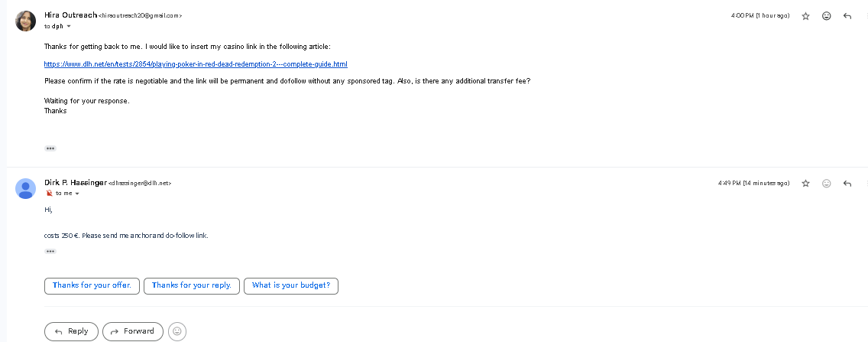Viewport: 868px width, 342px height.
Task: Add emoji reaction to Dirk's message
Action: coord(827,183)
